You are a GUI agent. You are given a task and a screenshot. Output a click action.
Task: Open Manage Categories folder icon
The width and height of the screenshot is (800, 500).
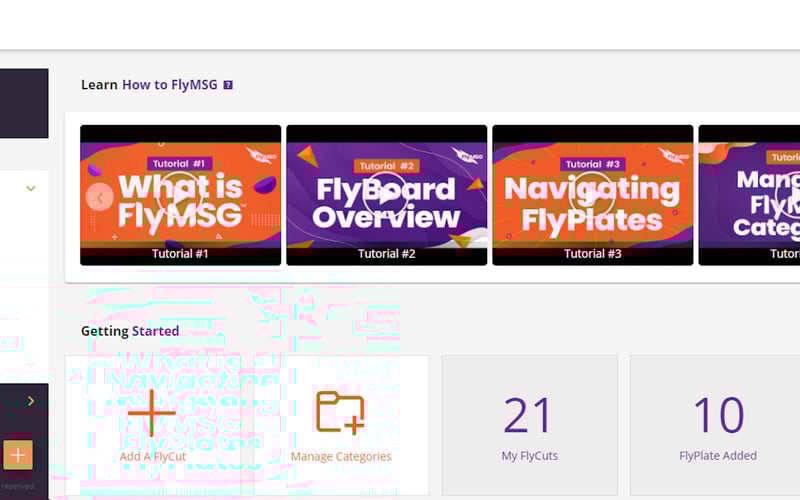pyautogui.click(x=340, y=412)
